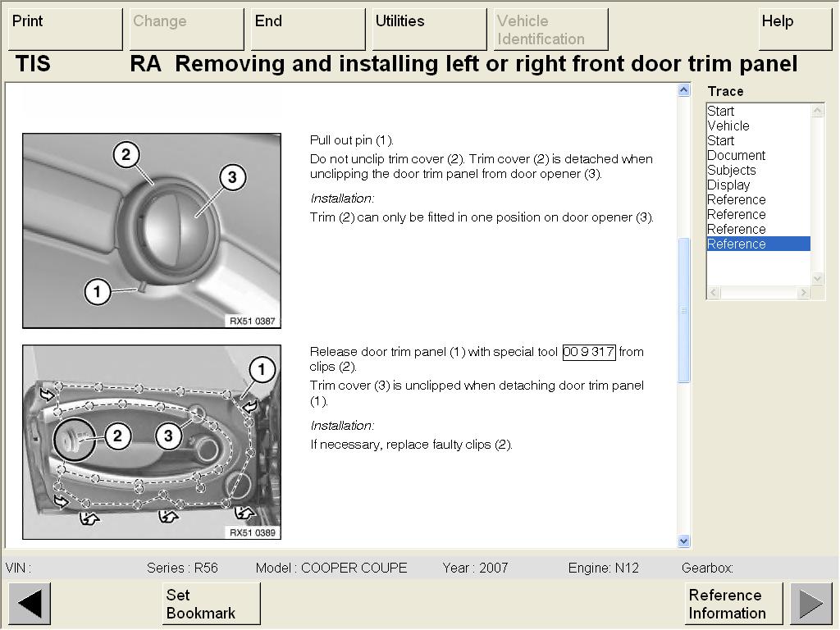This screenshot has width=840, height=630.
Task: Open the Help menu
Action: pyautogui.click(x=794, y=30)
